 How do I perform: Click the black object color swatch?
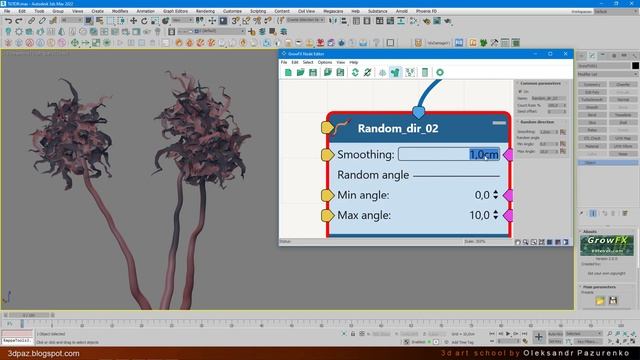[635, 65]
